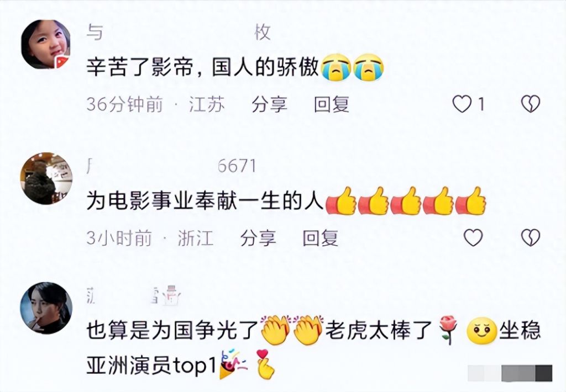
Task: Open the first commenter's child avatar
Action: tap(46, 44)
